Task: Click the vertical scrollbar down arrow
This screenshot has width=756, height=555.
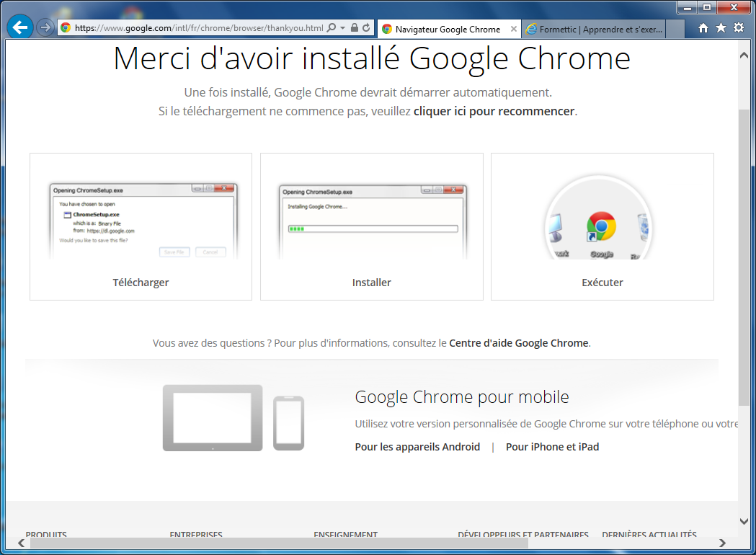Action: [x=744, y=521]
